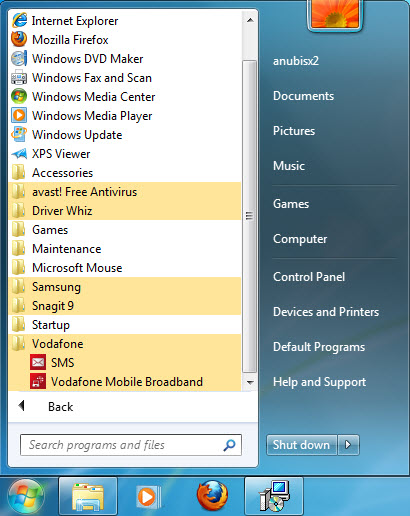Click the Windows Update icon

tap(19, 135)
